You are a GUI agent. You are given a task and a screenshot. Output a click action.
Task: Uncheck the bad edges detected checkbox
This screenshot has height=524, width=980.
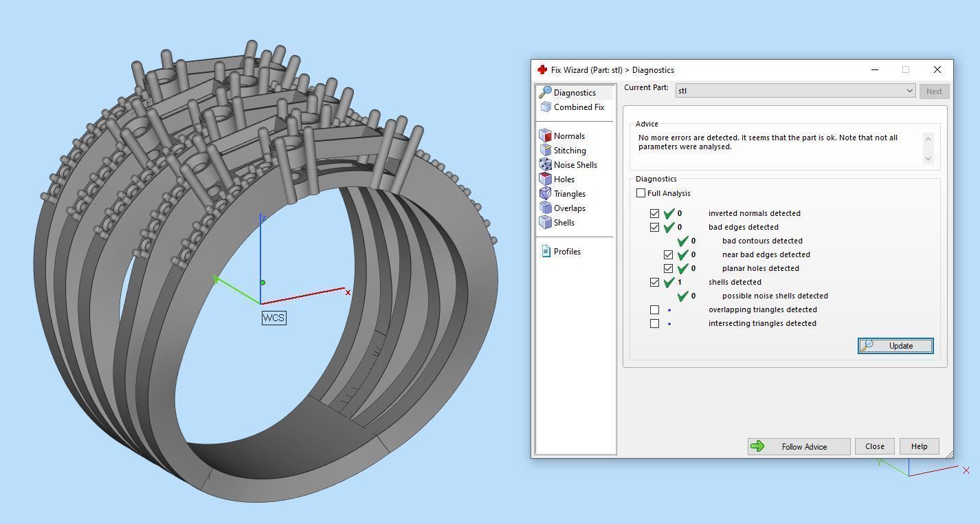coord(655,228)
